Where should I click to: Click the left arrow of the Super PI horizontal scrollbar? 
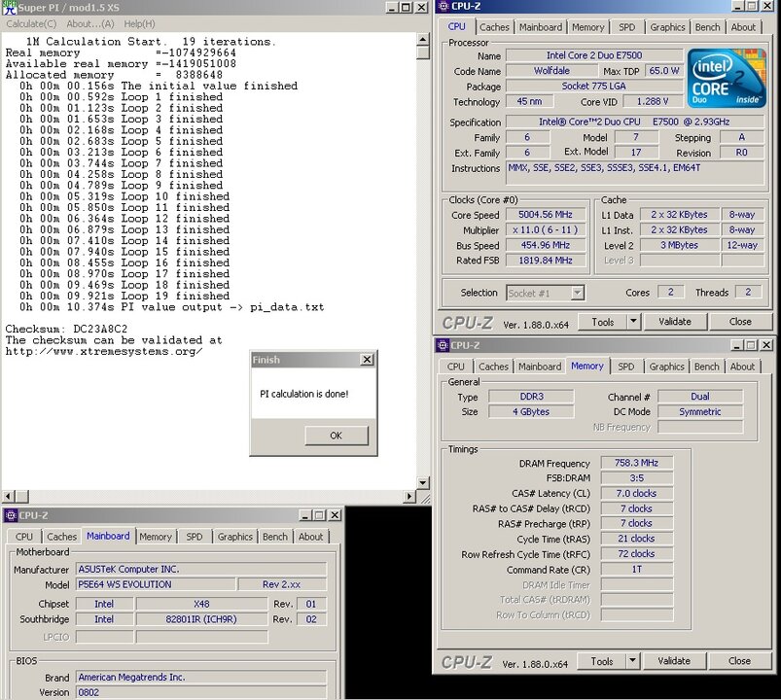click(8, 496)
